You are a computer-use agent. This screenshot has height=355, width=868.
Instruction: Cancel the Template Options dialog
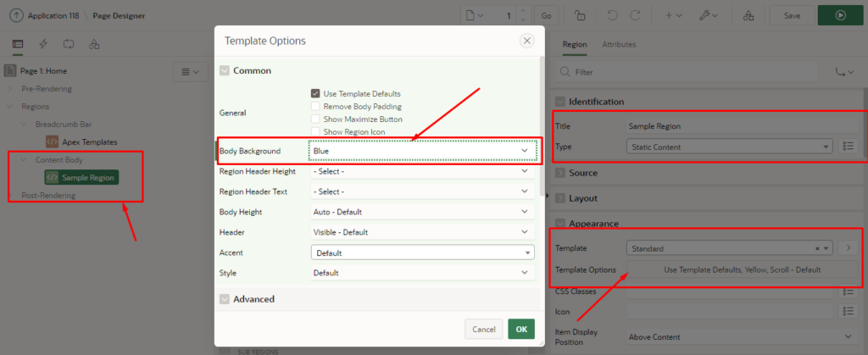coord(483,329)
